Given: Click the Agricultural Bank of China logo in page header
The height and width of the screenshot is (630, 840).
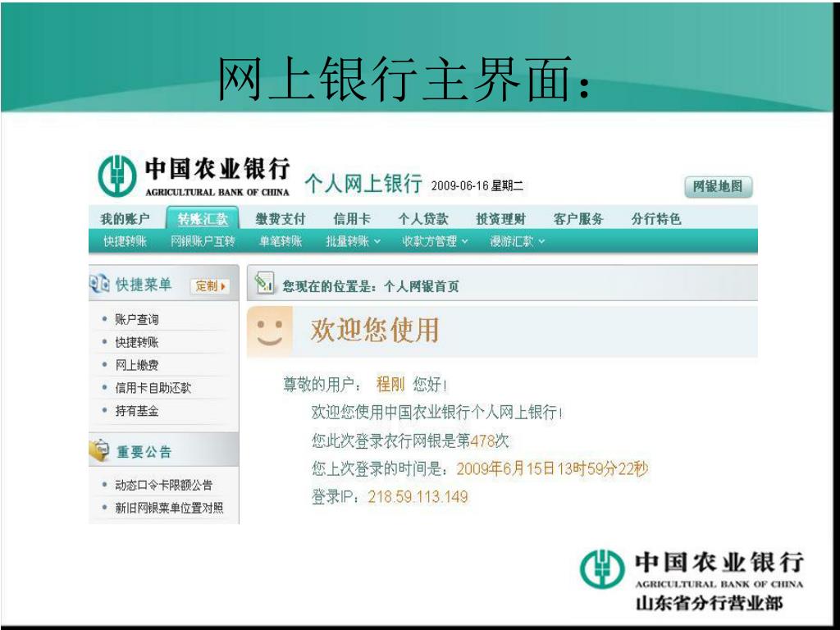Looking at the screenshot, I should (194, 176).
